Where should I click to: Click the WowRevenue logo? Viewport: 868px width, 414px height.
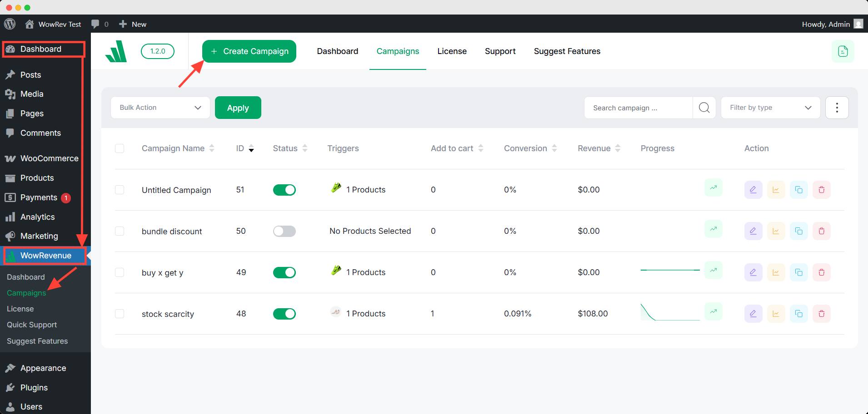coord(116,51)
